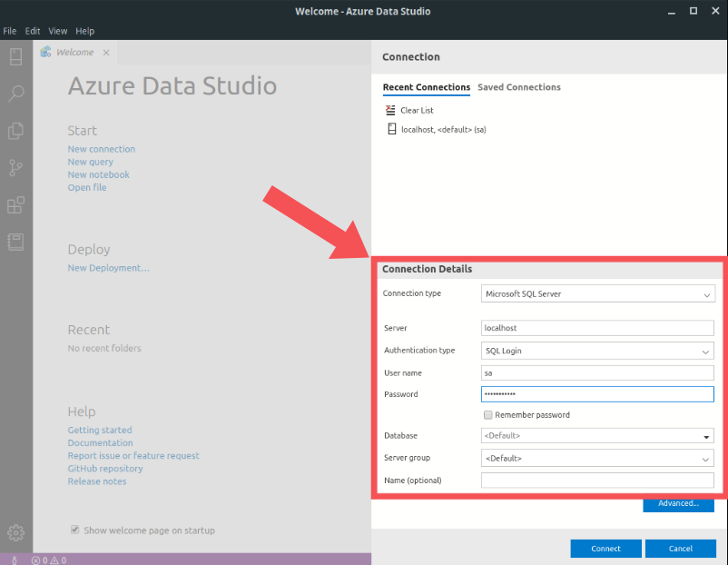Click the Cancel button
Screen dimensions: 728x565
point(680,549)
